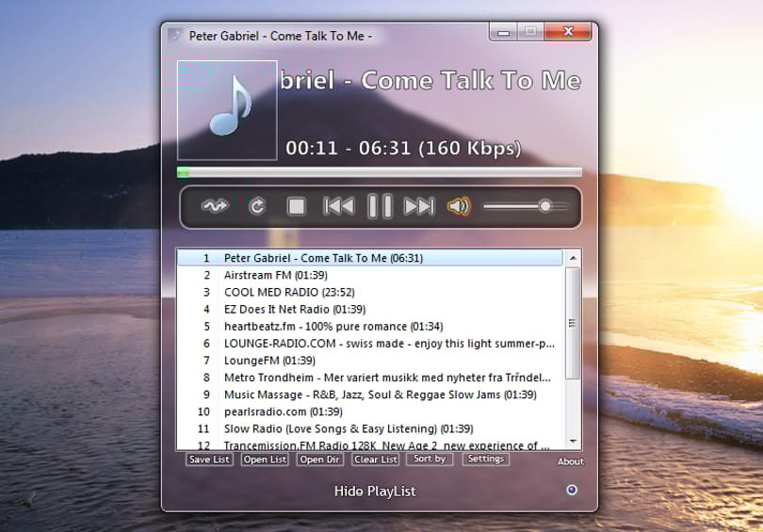Skip to the next track

pyautogui.click(x=419, y=206)
